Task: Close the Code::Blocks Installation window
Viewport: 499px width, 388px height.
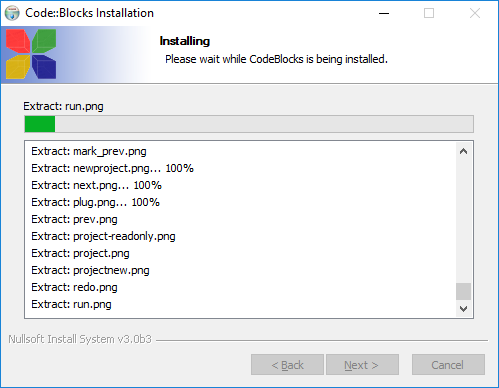Action: (475, 13)
